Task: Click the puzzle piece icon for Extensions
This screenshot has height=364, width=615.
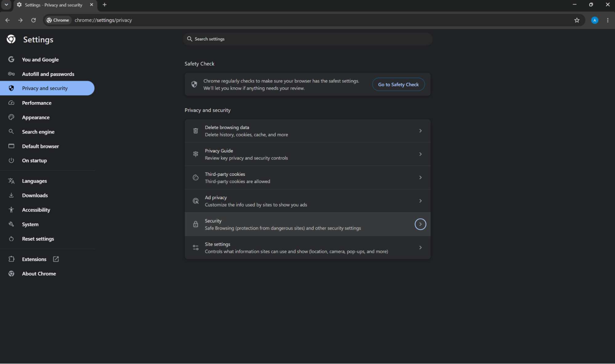Action: (x=11, y=259)
